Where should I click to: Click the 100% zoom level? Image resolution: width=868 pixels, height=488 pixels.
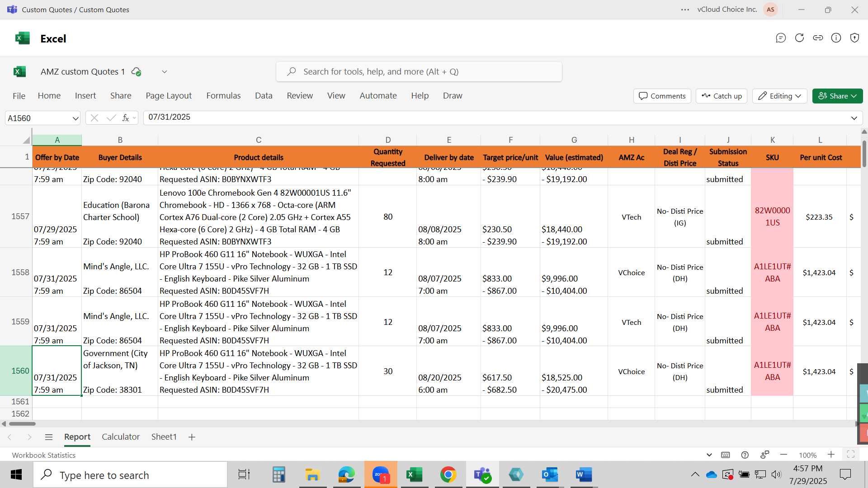coord(807,455)
